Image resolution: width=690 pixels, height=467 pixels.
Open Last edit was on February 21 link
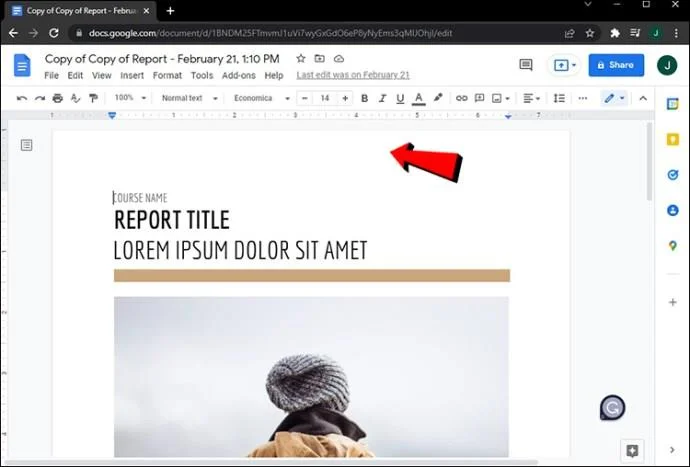pyautogui.click(x=353, y=75)
